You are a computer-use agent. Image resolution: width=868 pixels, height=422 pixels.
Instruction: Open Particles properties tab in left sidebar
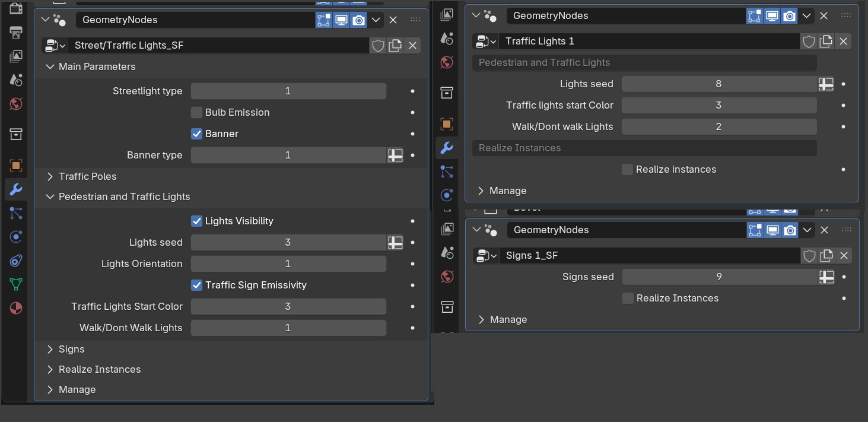coord(16,213)
